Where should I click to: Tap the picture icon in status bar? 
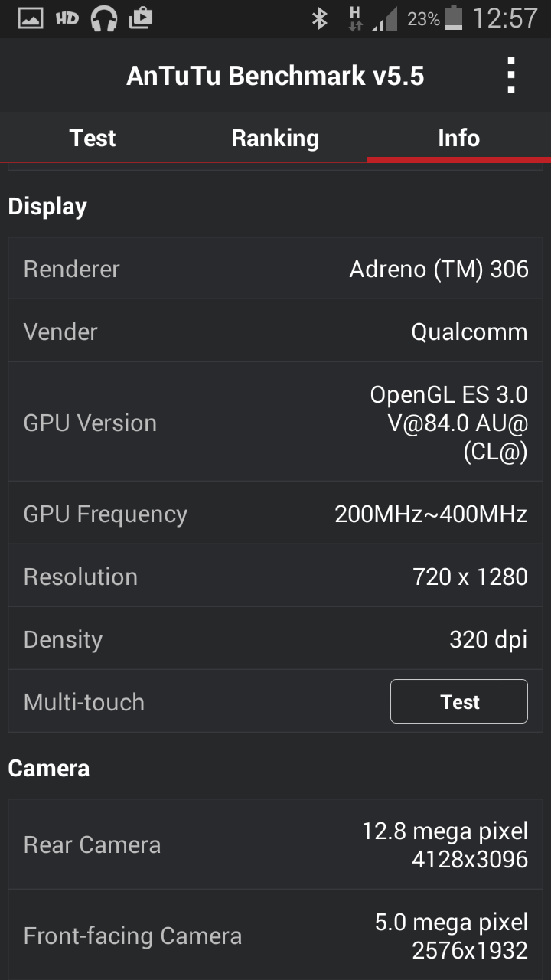tap(31, 18)
